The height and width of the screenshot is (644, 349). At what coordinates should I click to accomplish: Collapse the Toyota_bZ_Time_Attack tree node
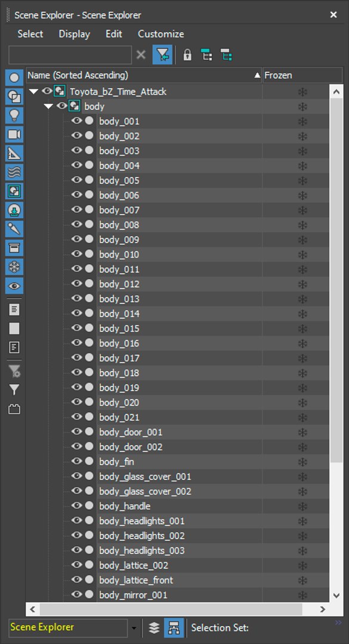click(x=34, y=92)
